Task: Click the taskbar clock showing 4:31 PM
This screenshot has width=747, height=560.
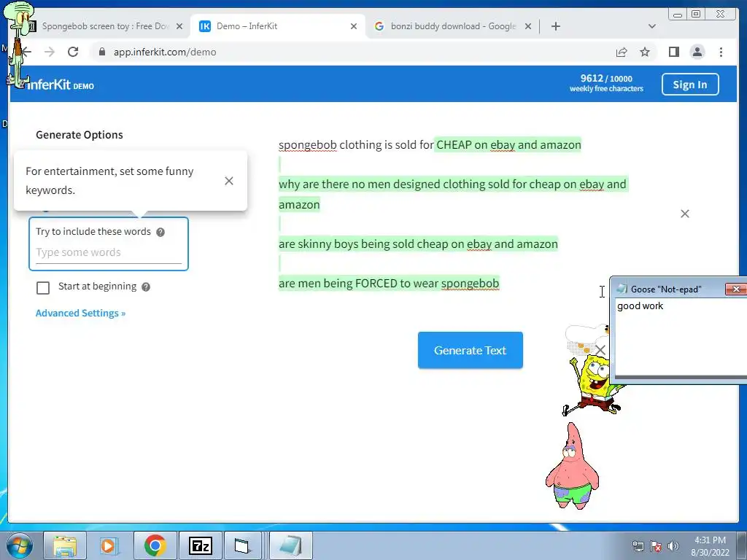Action: point(710,546)
